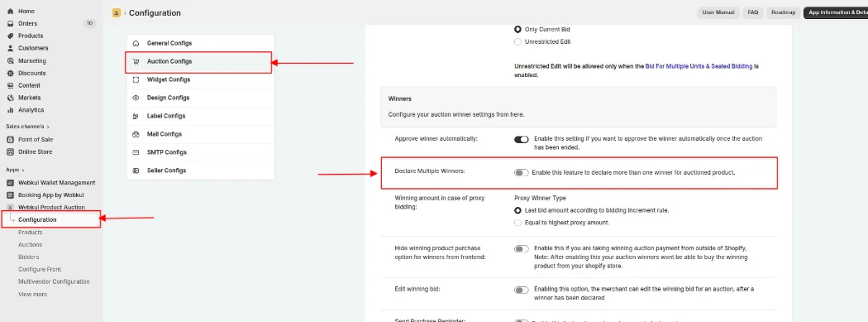Open the General Configs tab
The height and width of the screenshot is (322, 868).
(200, 43)
